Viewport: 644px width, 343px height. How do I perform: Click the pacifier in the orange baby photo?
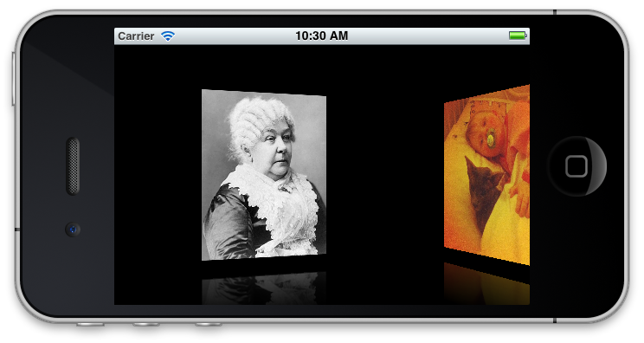pos(491,139)
